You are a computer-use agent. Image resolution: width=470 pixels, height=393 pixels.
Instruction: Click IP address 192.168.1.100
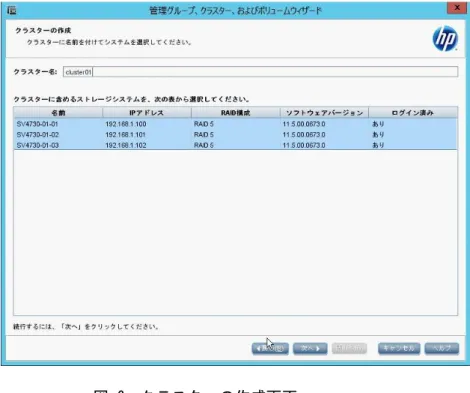126,124
